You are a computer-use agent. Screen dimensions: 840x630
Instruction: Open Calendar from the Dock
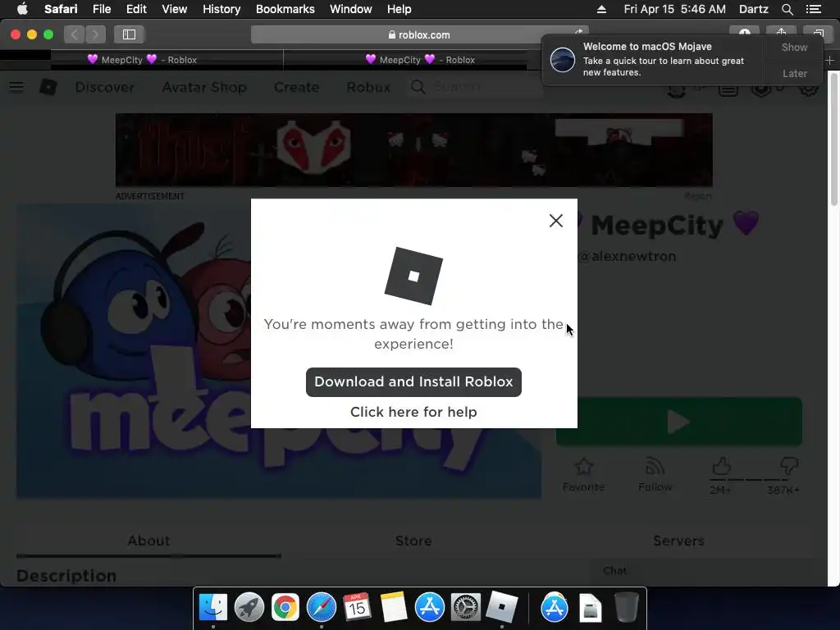click(358, 608)
